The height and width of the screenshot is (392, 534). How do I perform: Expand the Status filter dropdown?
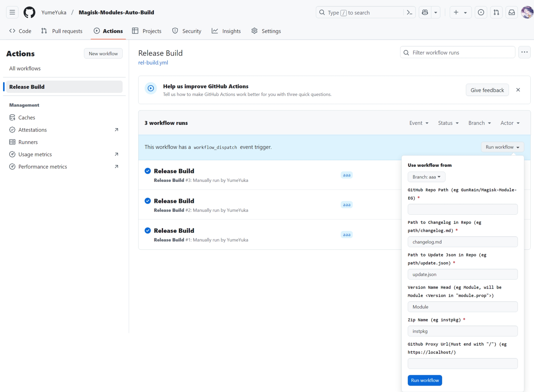[448, 123]
